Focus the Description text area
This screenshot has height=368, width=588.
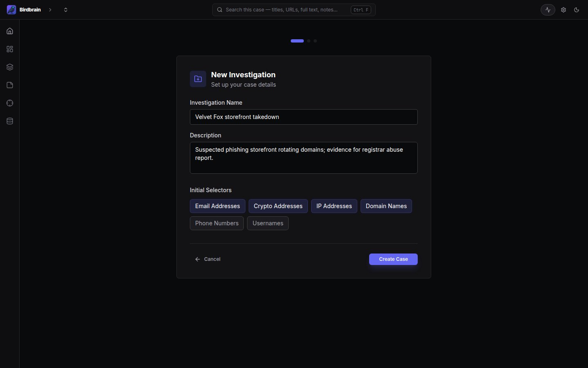[304, 158]
